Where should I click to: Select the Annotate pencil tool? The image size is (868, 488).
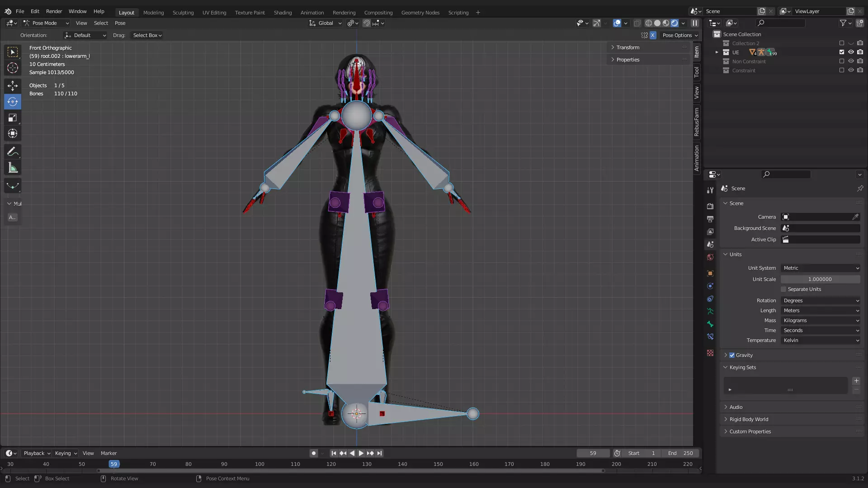[x=13, y=152]
